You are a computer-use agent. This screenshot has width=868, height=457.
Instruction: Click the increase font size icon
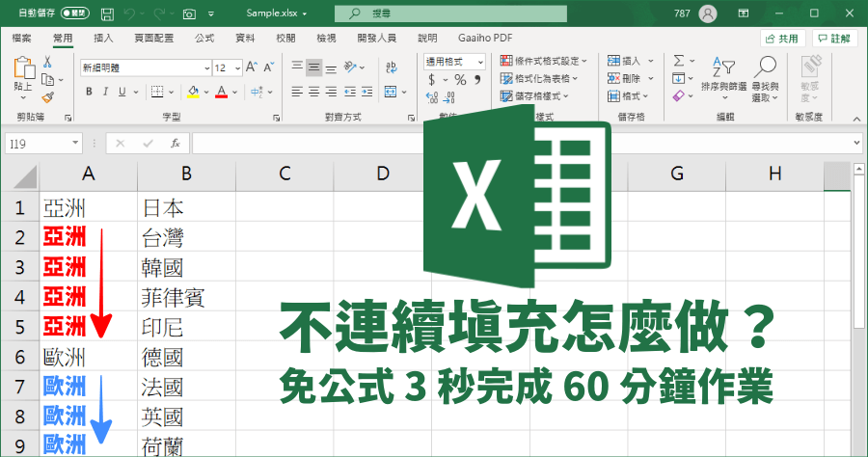pyautogui.click(x=252, y=67)
